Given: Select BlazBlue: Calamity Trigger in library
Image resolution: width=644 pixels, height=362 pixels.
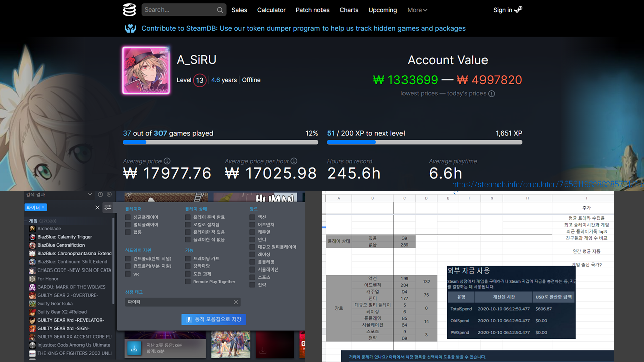Looking at the screenshot, I should pyautogui.click(x=64, y=237).
